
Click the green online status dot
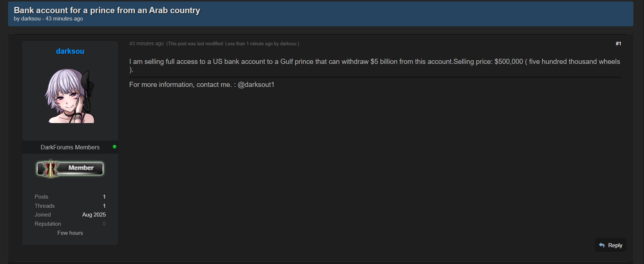click(x=115, y=147)
